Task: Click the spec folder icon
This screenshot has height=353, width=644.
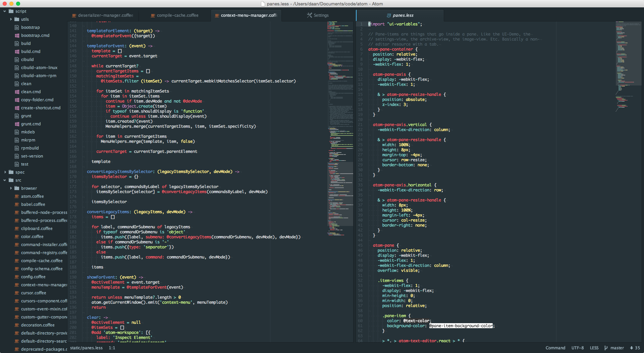Action: (11, 172)
